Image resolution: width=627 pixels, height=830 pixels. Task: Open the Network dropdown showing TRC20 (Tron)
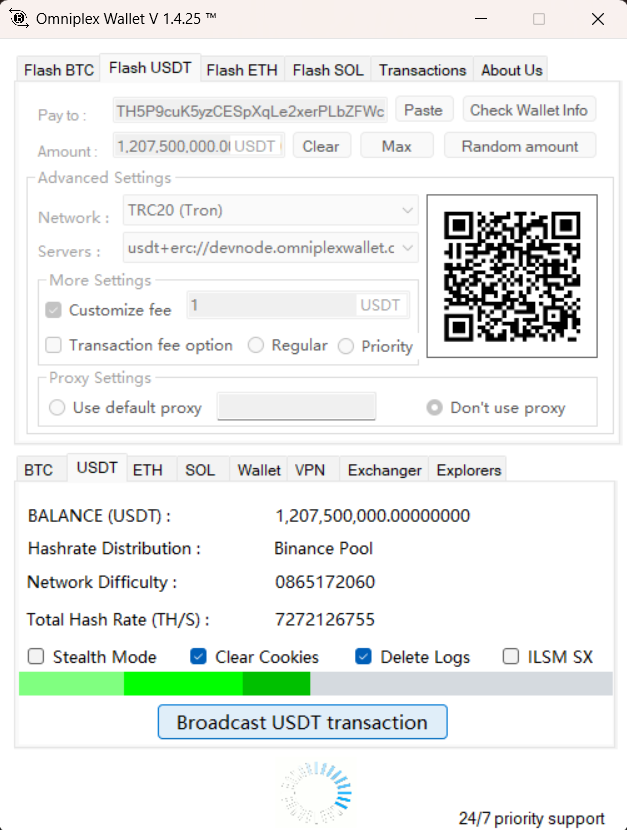tap(270, 210)
